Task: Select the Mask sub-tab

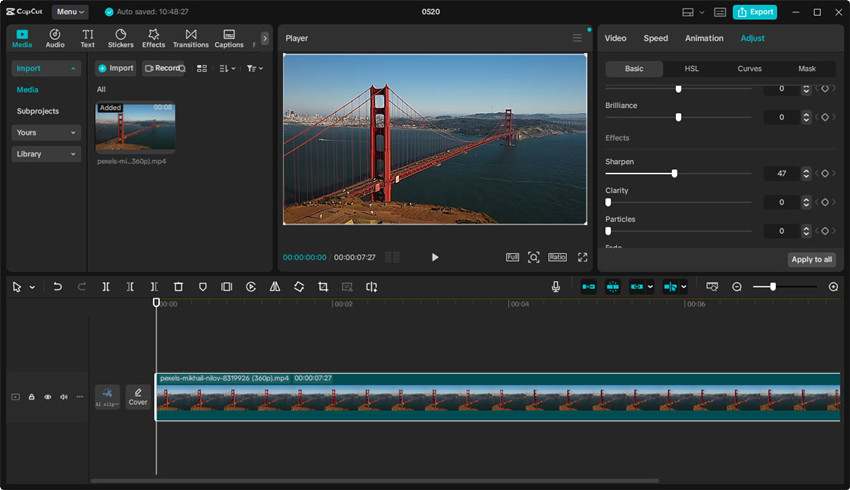Action: point(807,68)
